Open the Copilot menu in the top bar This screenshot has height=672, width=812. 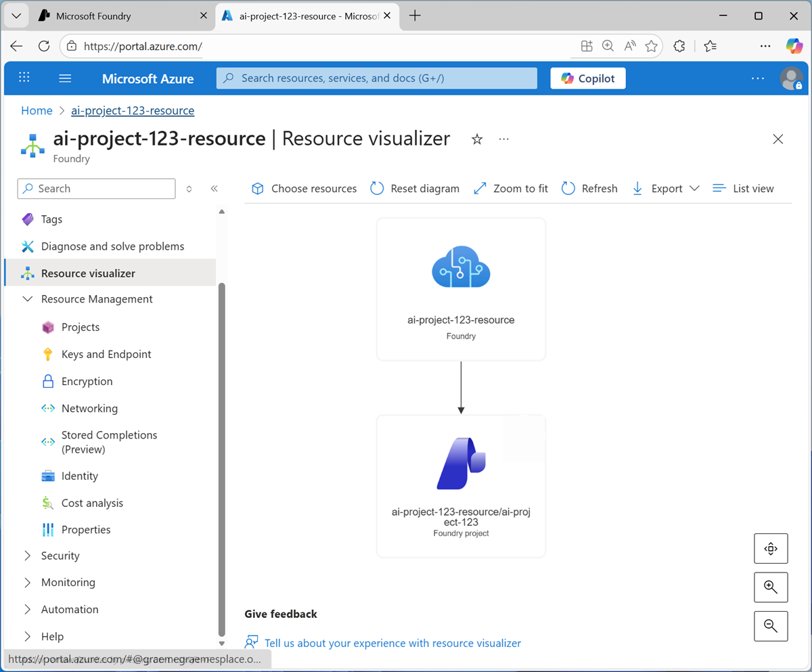coord(587,78)
